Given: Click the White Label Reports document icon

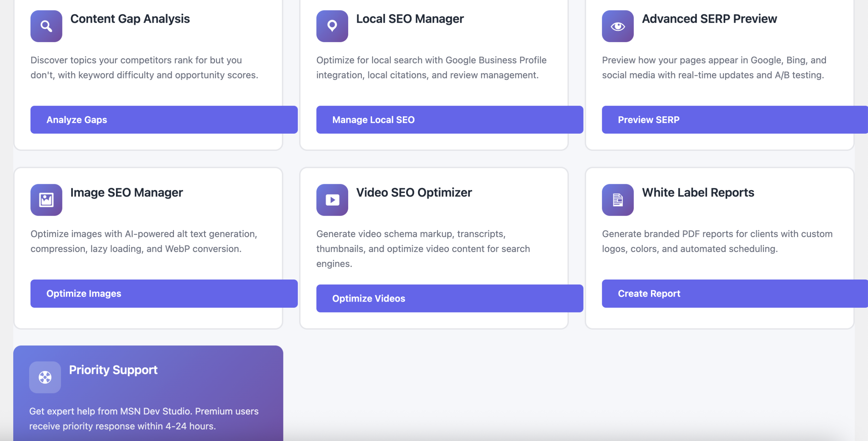Looking at the screenshot, I should [617, 200].
